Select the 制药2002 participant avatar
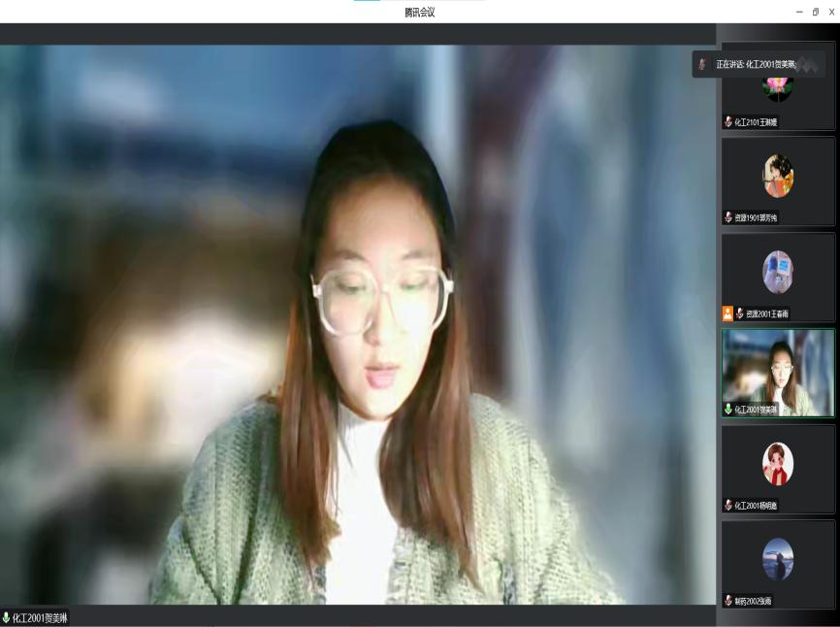The height and width of the screenshot is (627, 840). click(x=777, y=559)
